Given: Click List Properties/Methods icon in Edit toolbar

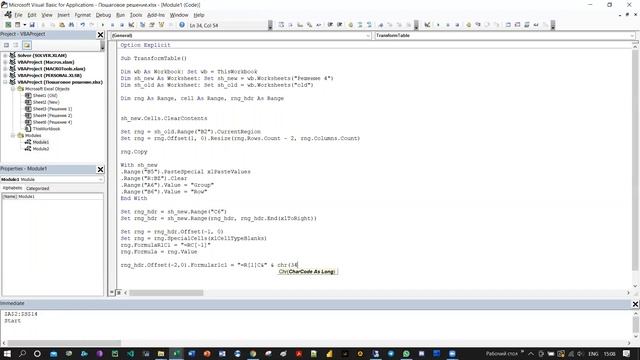Looking at the screenshot, I should (x=281, y=25).
